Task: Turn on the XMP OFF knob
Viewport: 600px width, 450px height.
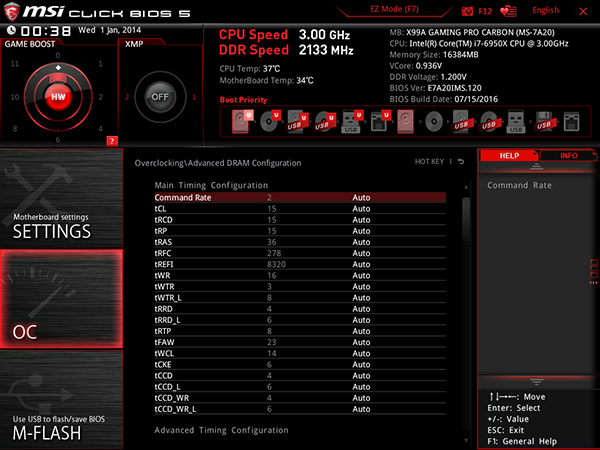Action: click(x=160, y=97)
